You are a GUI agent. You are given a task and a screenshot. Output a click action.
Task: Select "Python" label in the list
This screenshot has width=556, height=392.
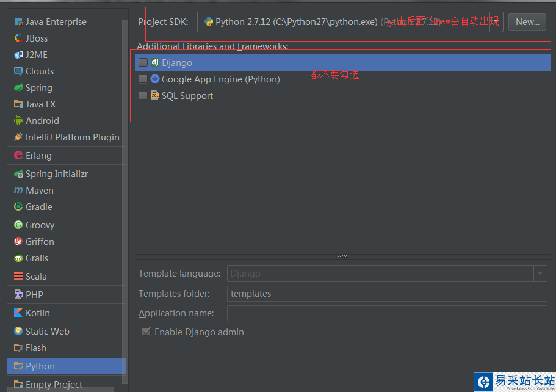40,366
